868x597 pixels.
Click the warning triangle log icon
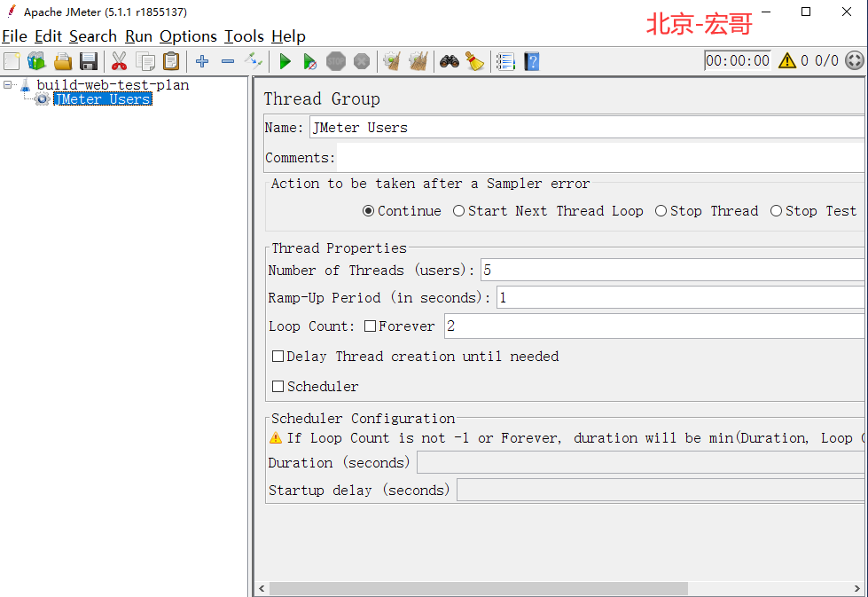[x=786, y=60]
